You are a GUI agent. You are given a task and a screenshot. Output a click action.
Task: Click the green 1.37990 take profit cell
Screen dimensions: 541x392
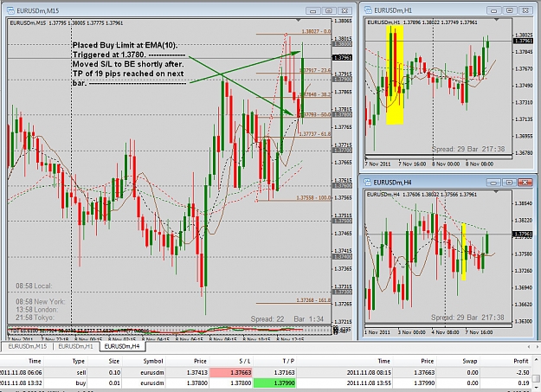coord(274,383)
